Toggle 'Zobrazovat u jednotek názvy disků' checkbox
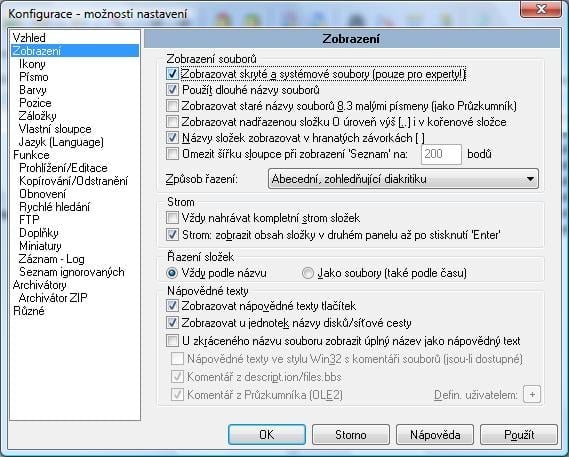This screenshot has height=457, width=569. click(x=172, y=322)
